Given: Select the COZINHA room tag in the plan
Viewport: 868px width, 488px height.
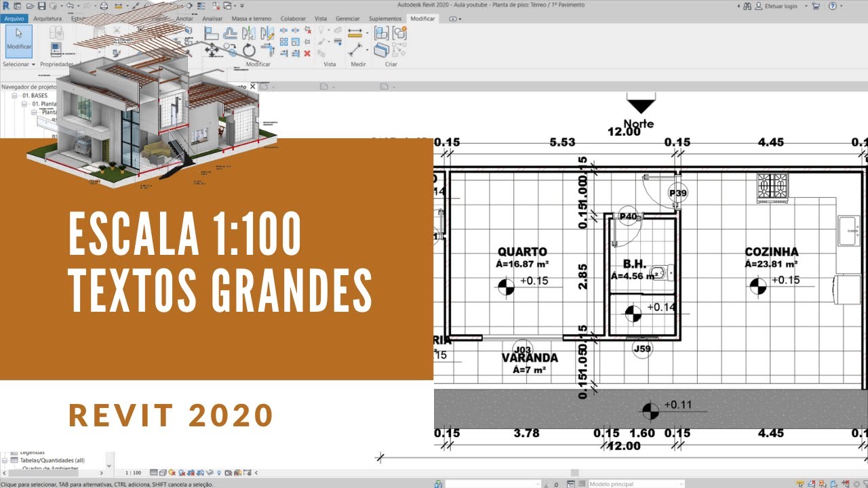Looking at the screenshot, I should point(771,256).
